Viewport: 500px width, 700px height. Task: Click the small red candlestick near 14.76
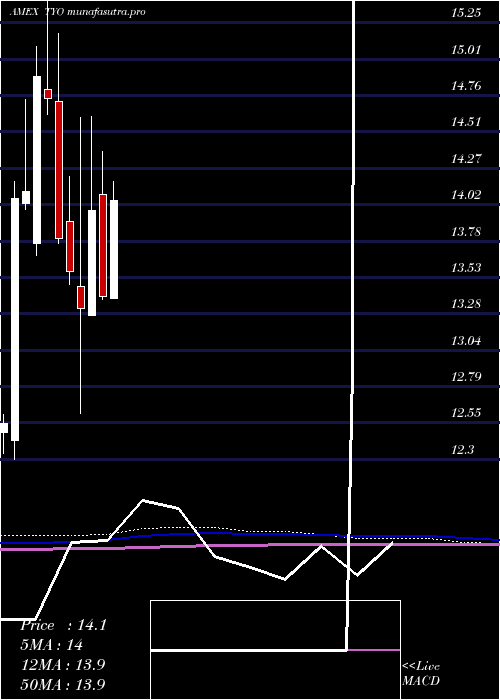(48, 94)
